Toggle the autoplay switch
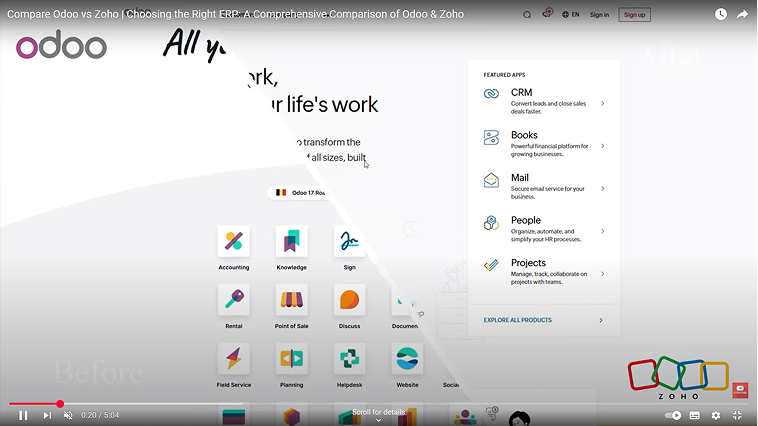Screen dimensions: 758x426 tap(672, 415)
